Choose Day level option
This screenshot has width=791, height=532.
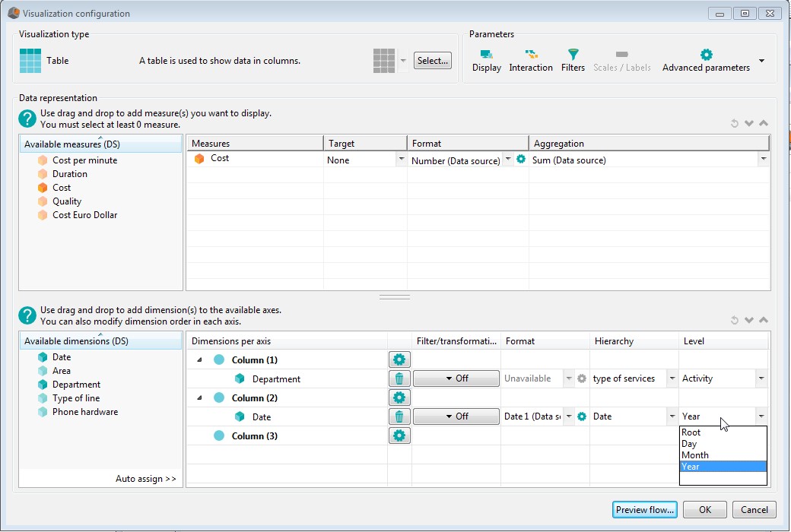[x=723, y=444]
